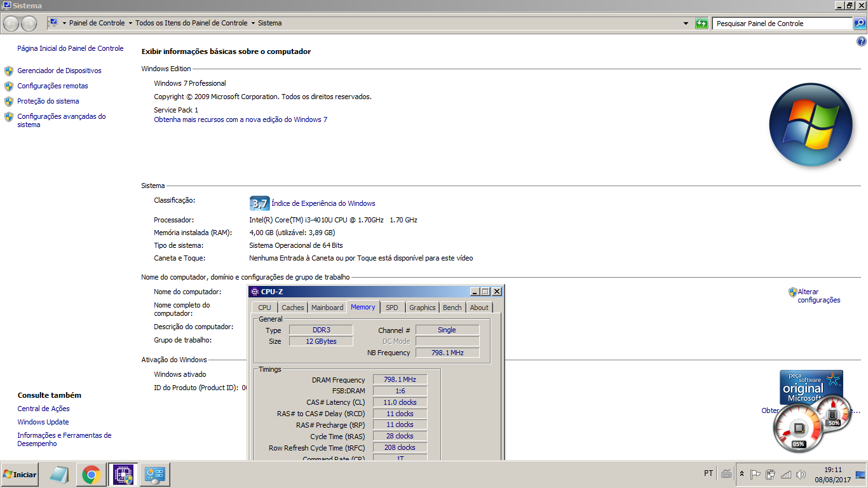Click the search magnifier icon
Viewport: 868px width, 488px height.
click(x=859, y=24)
